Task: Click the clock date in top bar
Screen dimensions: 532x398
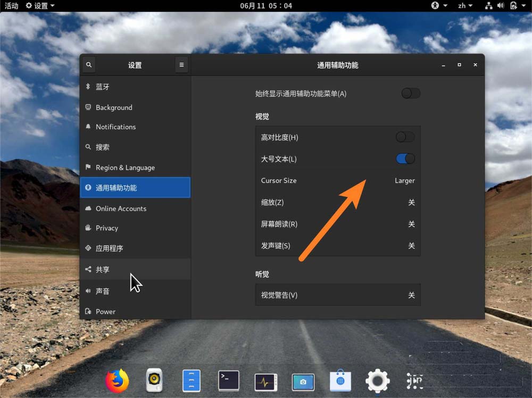Action: click(266, 6)
